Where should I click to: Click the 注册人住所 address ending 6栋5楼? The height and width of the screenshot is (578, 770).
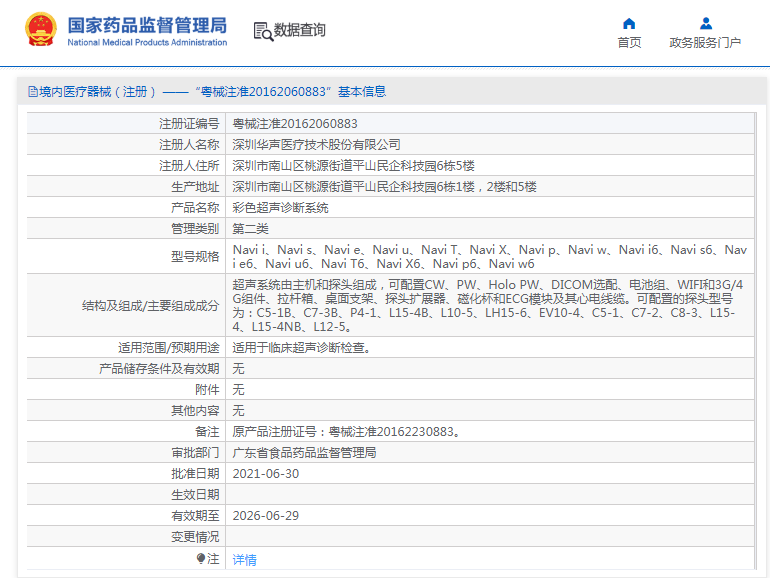pos(354,166)
